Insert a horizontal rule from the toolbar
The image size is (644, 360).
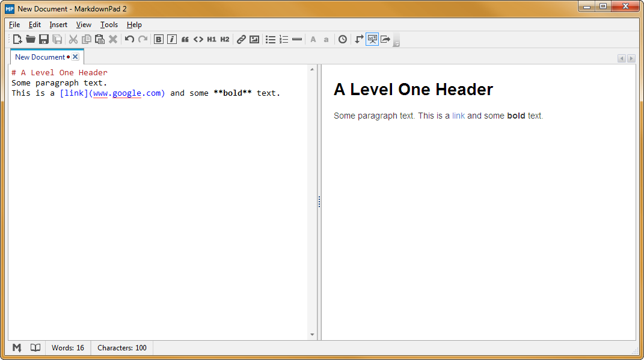(x=297, y=39)
